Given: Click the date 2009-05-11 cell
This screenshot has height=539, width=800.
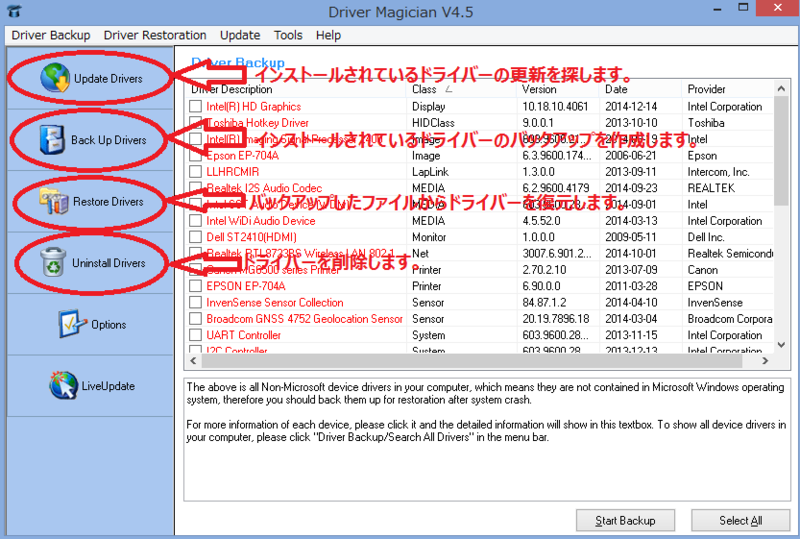Looking at the screenshot, I should click(631, 237).
